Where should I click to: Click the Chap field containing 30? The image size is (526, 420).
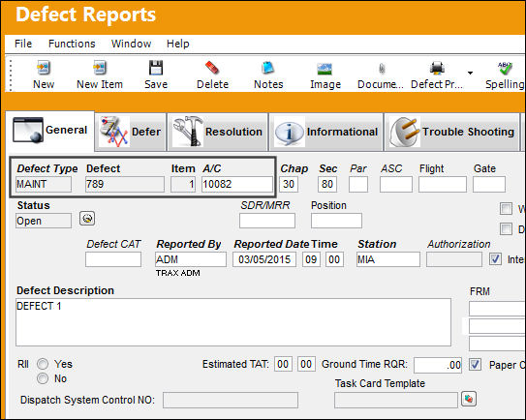click(x=289, y=185)
